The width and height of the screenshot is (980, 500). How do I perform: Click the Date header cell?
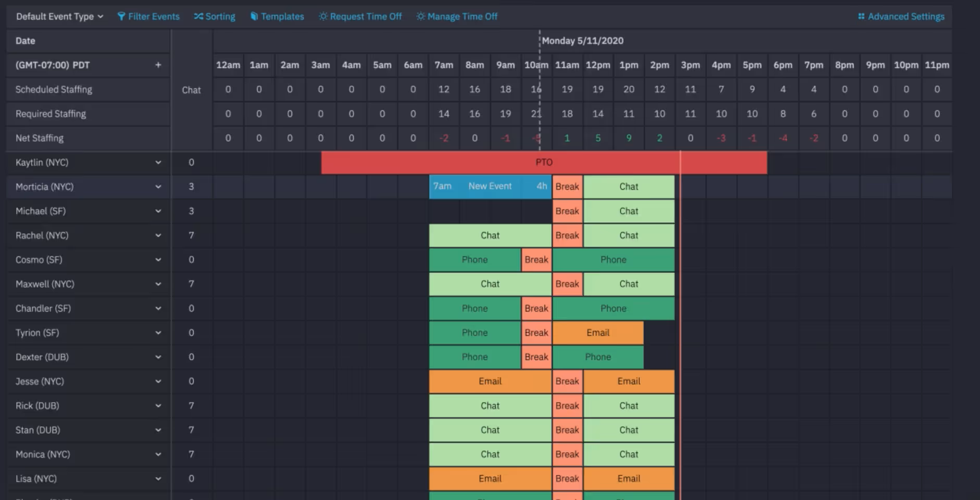89,41
